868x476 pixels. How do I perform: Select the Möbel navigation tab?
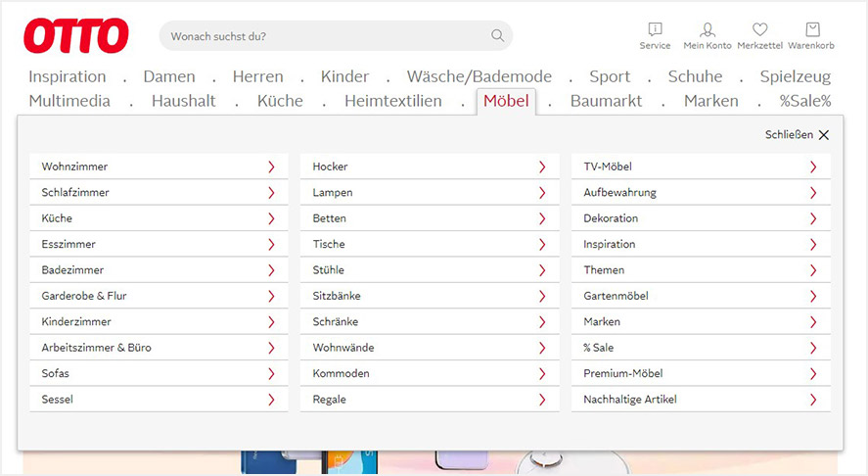(506, 101)
